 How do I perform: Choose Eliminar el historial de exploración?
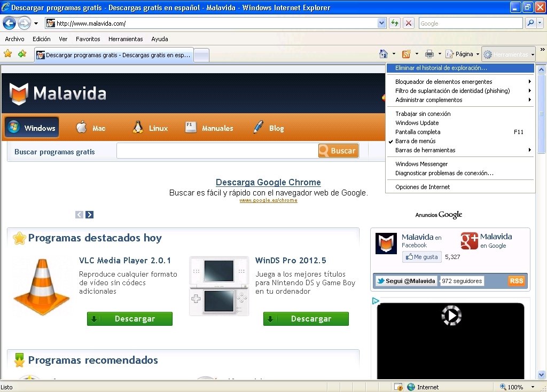(x=460, y=68)
